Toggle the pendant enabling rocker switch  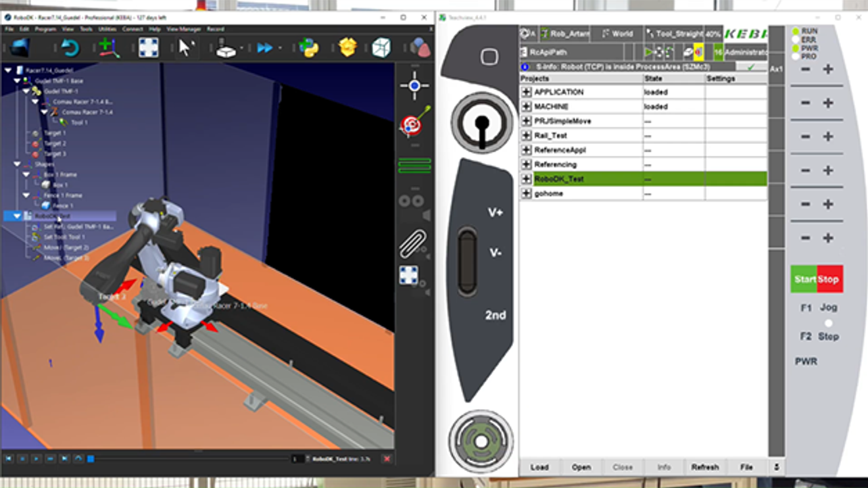(467, 261)
